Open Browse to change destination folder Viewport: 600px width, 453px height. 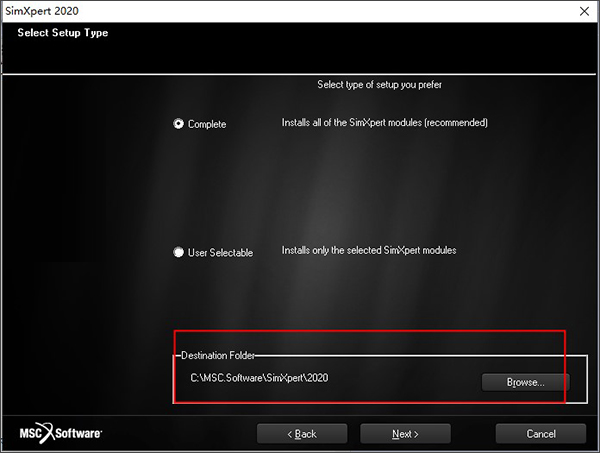[x=525, y=382]
